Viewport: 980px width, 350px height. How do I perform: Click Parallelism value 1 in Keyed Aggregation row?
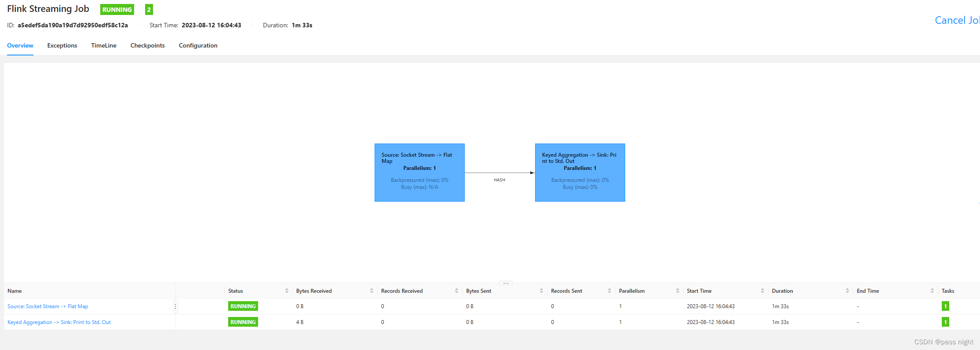click(x=620, y=322)
